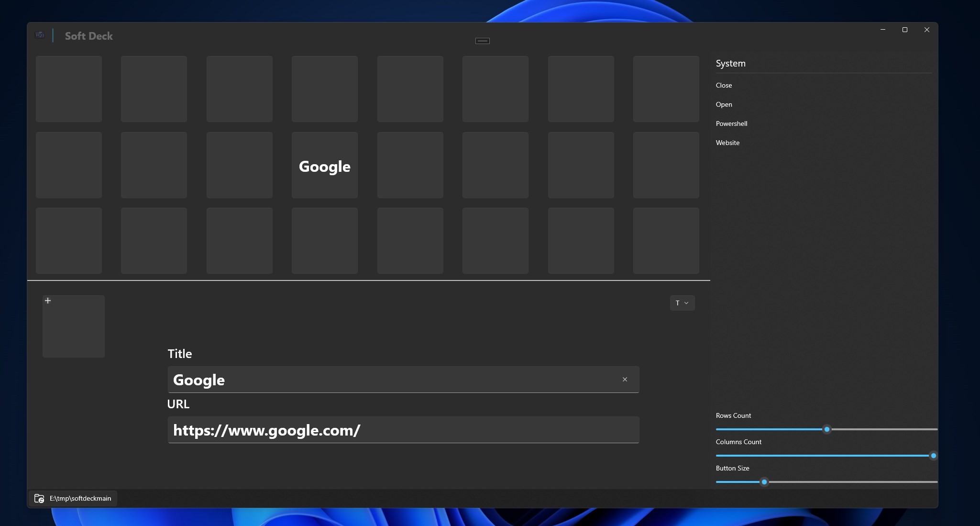Image resolution: width=980 pixels, height=526 pixels.
Task: Click the drag handle icon in the title bar
Action: (482, 41)
